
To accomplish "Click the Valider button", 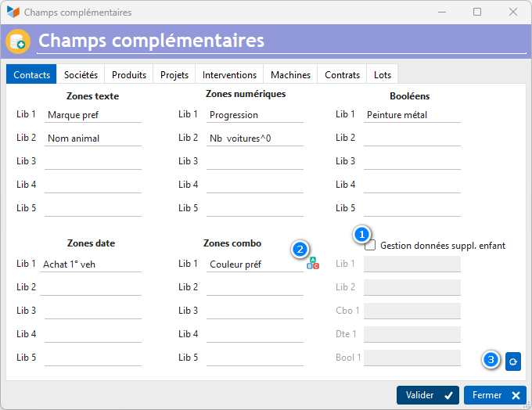I will click(x=428, y=395).
